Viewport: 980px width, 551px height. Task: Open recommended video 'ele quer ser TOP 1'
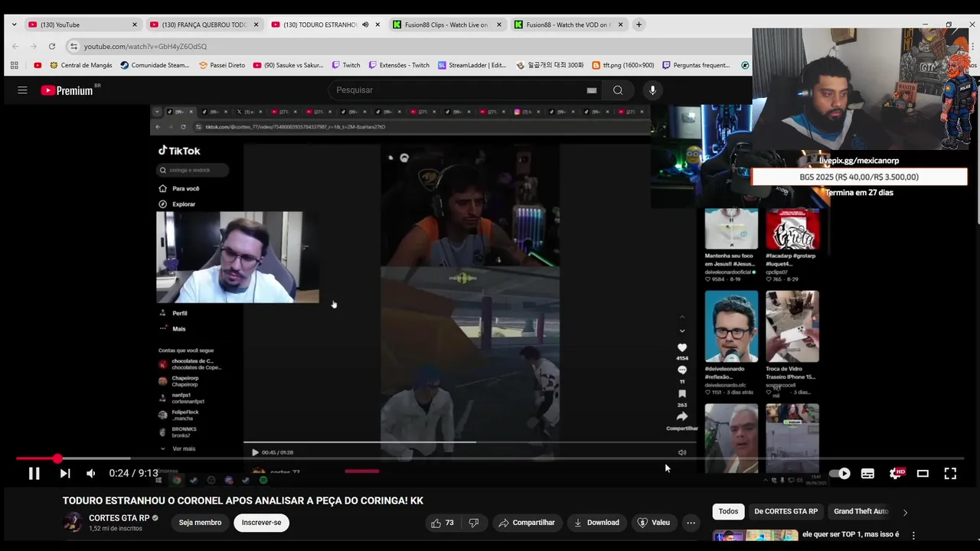click(851, 534)
